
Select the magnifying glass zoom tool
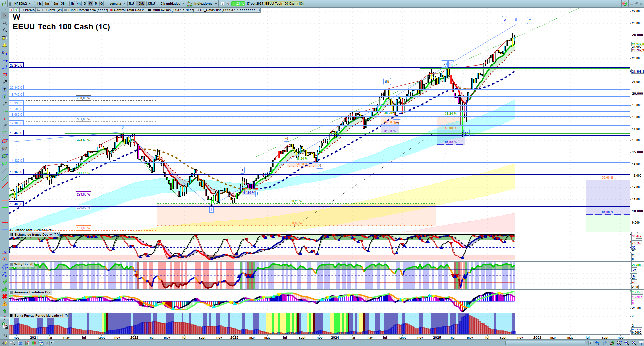(5, 23)
